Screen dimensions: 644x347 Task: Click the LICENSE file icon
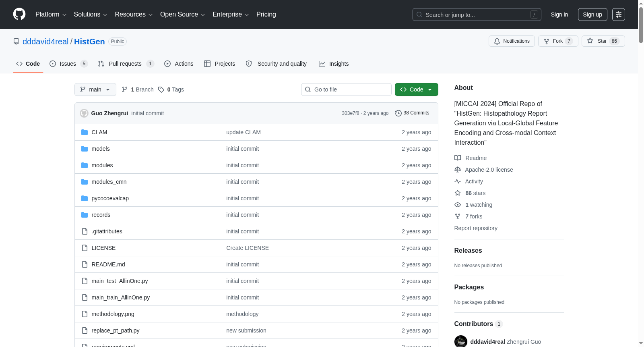coord(85,248)
